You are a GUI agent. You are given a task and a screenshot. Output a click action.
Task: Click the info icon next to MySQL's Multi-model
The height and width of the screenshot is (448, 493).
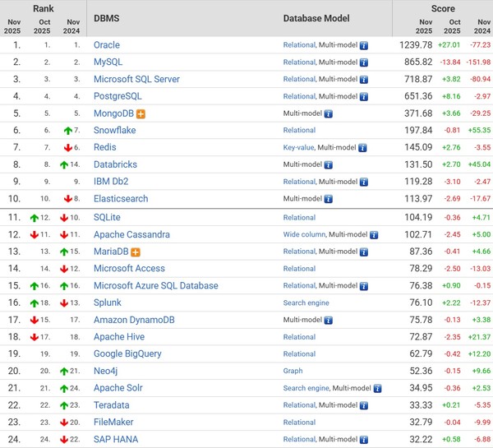(363, 62)
